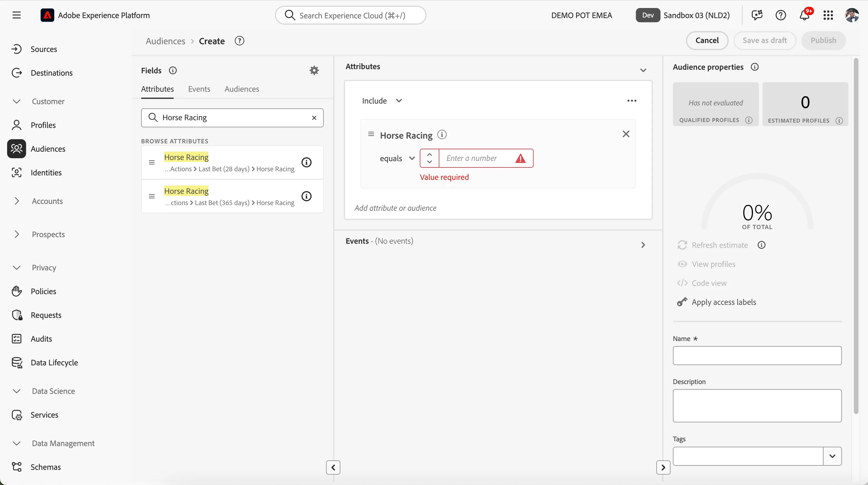Collapse the Fields left panel arrow
Image resolution: width=868 pixels, height=485 pixels.
click(333, 467)
